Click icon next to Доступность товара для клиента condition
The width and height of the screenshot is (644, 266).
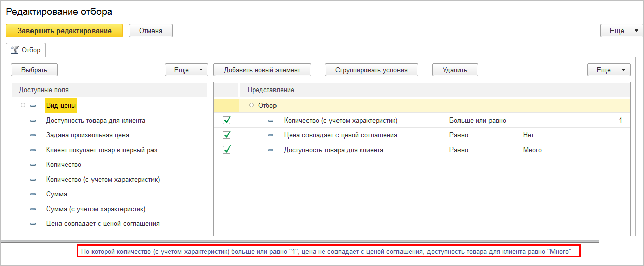point(271,150)
